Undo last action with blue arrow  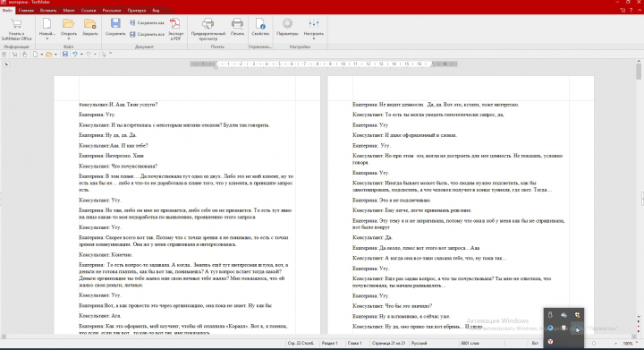tap(75, 55)
